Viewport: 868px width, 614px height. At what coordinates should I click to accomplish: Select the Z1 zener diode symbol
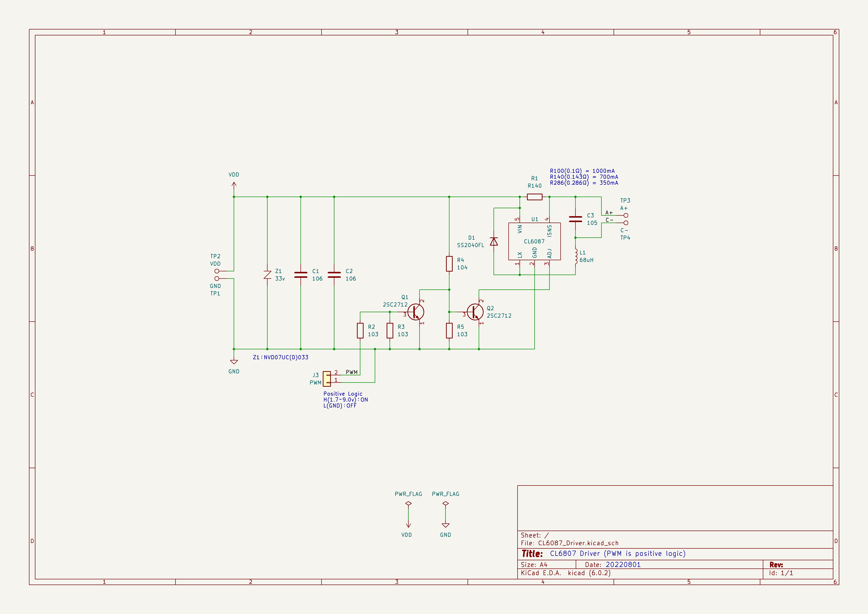tap(267, 275)
